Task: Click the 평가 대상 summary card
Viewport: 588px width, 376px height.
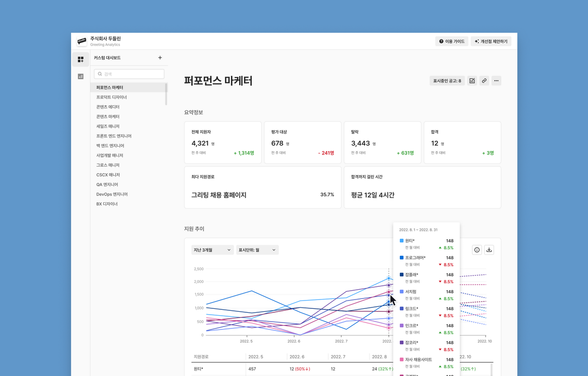Action: (303, 143)
